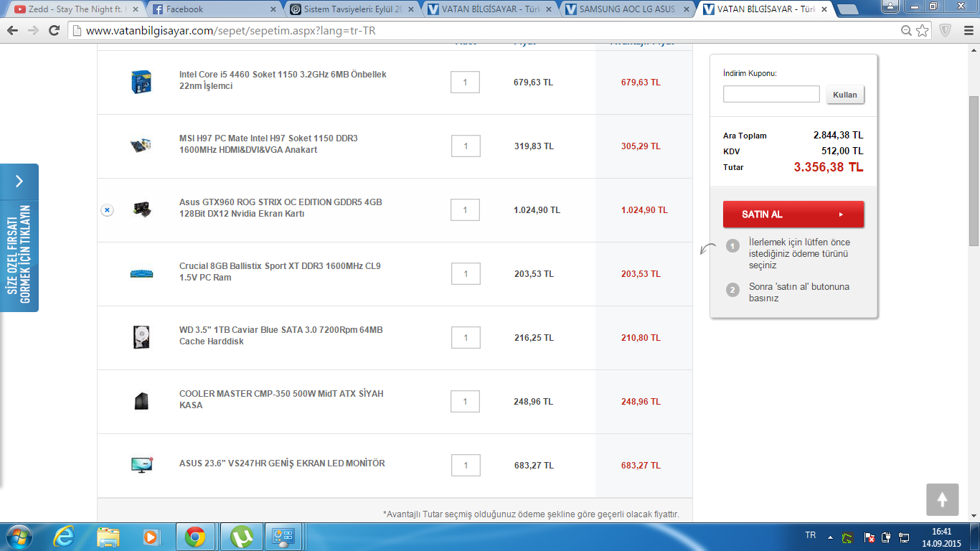This screenshot has width=980, height=551.
Task: Click quantity box for Crucial RAM row
Action: coord(466,274)
